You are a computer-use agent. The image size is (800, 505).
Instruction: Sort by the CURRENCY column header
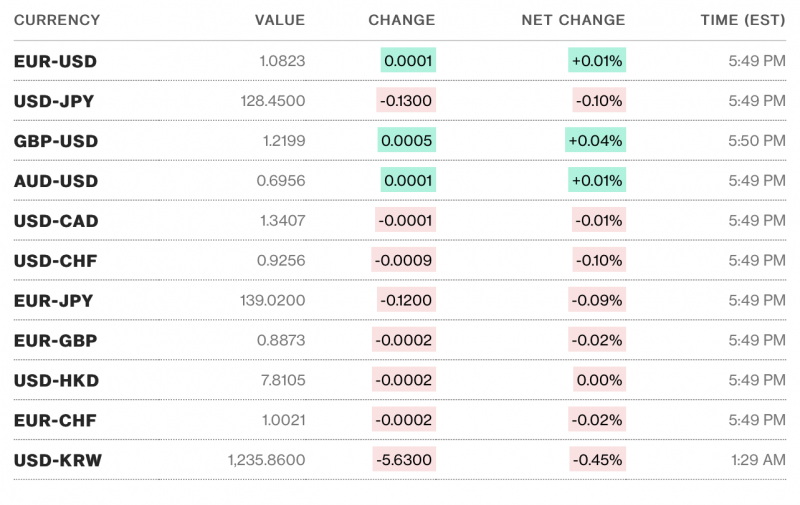pyautogui.click(x=57, y=20)
